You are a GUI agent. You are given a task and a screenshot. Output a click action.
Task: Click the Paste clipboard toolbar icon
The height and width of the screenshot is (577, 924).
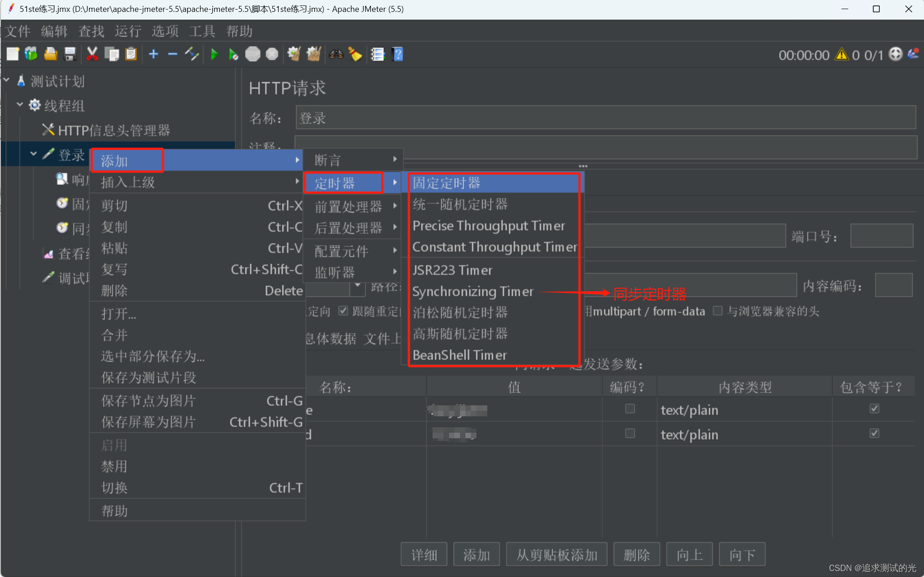[131, 54]
